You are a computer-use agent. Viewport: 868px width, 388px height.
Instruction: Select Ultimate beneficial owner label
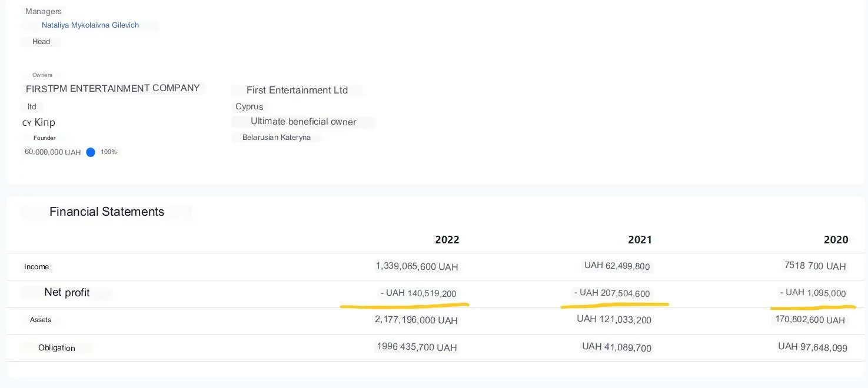pyautogui.click(x=304, y=122)
